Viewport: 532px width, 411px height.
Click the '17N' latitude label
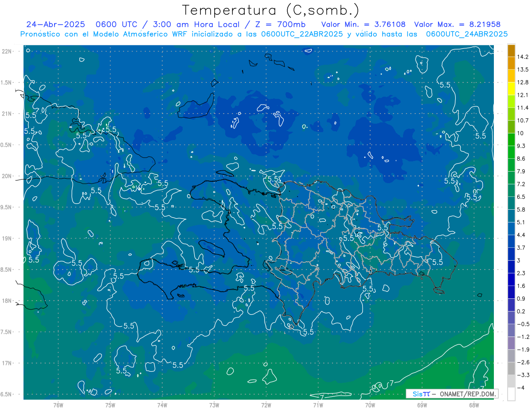click(7, 364)
